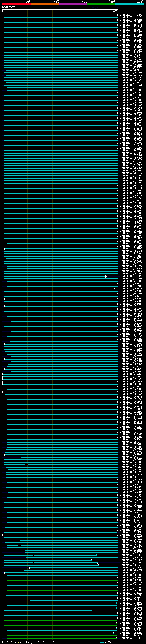Select the UniRef100_B9RK17 label

click(x=131, y=82)
